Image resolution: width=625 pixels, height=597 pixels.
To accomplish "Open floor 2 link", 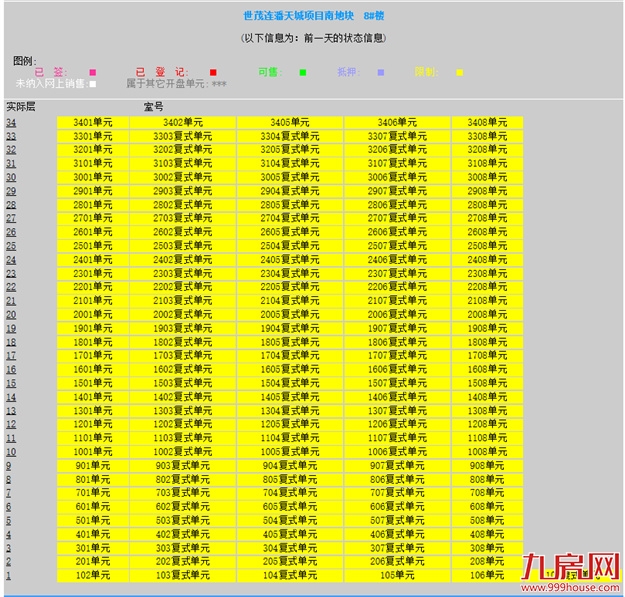I will [8, 562].
